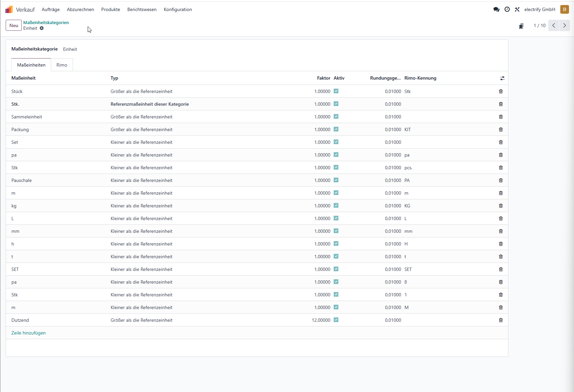Go to the next record arrow
Viewport: 574px width, 392px height.
565,25
